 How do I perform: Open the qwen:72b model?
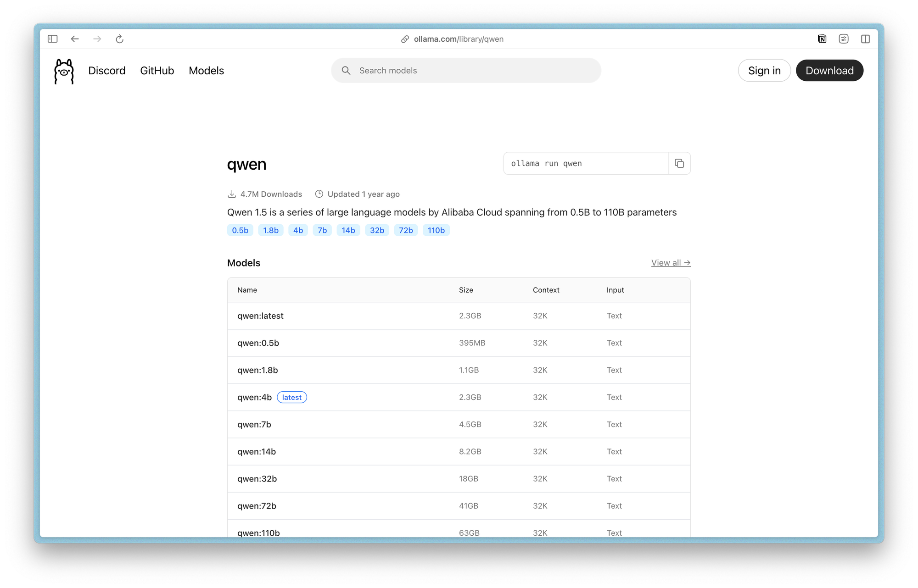click(257, 506)
